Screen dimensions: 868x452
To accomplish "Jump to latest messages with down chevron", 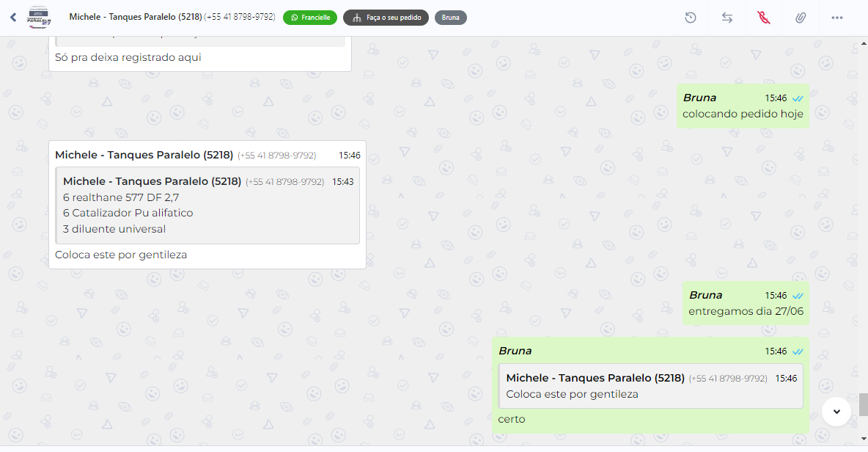I will click(x=836, y=412).
